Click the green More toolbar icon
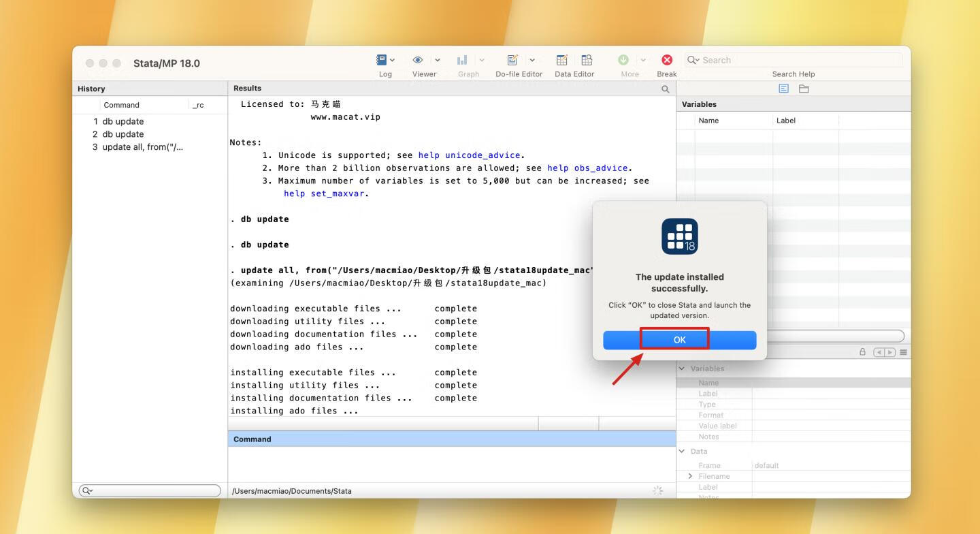Image resolution: width=980 pixels, height=534 pixels. 623,60
